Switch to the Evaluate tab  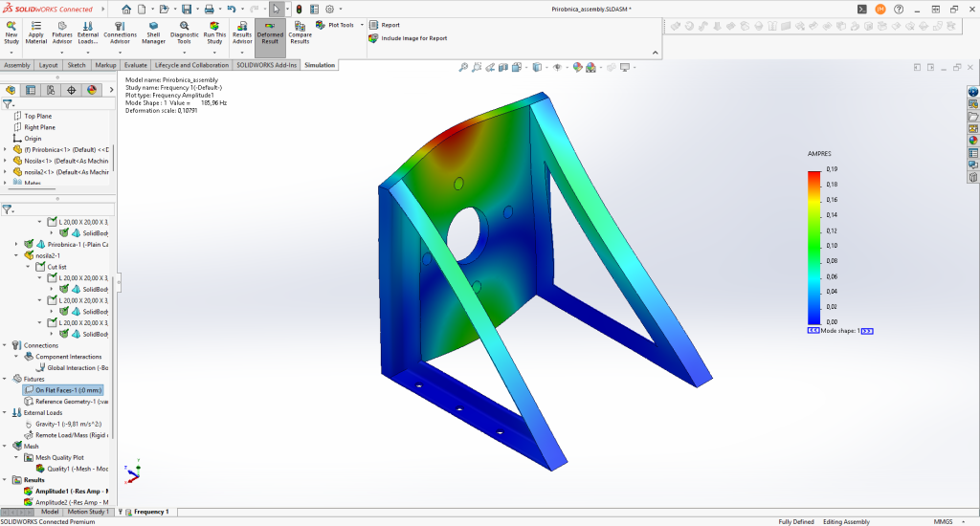tap(136, 65)
